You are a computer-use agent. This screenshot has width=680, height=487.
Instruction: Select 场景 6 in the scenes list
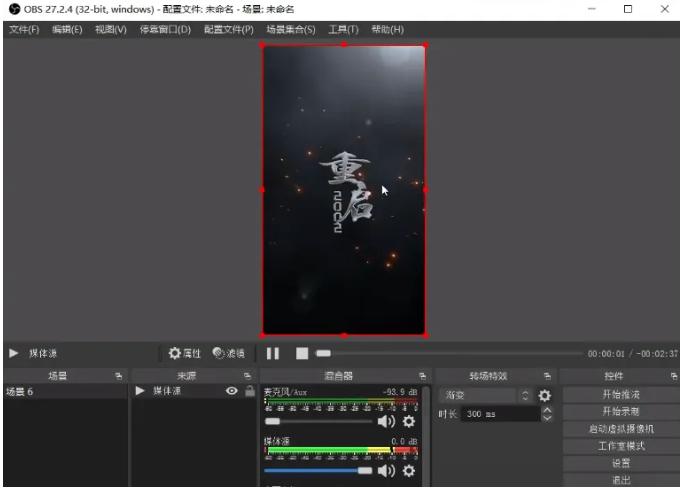coord(65,392)
